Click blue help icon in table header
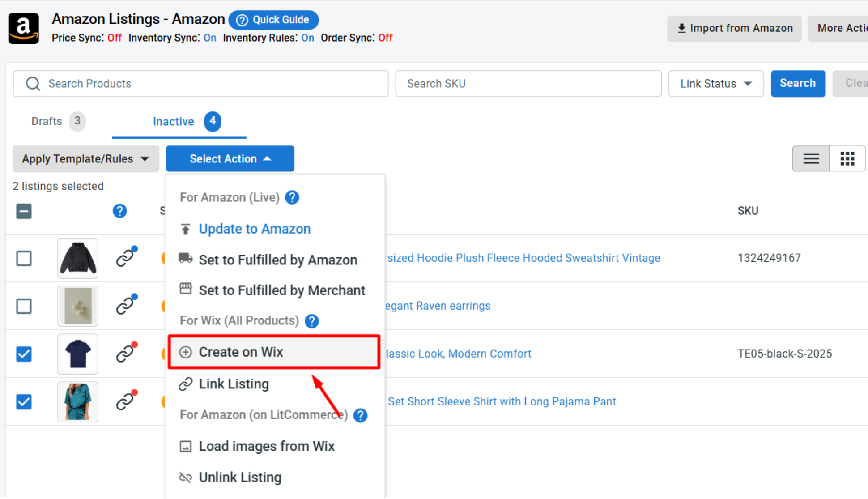This screenshot has width=868, height=499. pos(119,211)
